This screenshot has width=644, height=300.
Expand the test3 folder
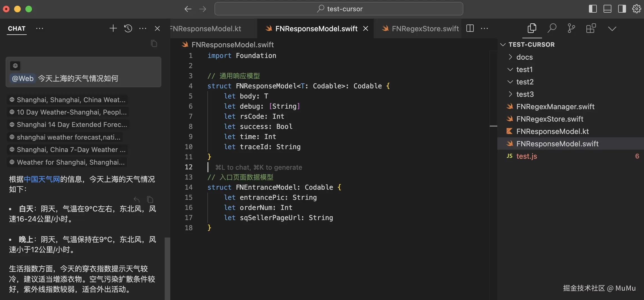525,94
